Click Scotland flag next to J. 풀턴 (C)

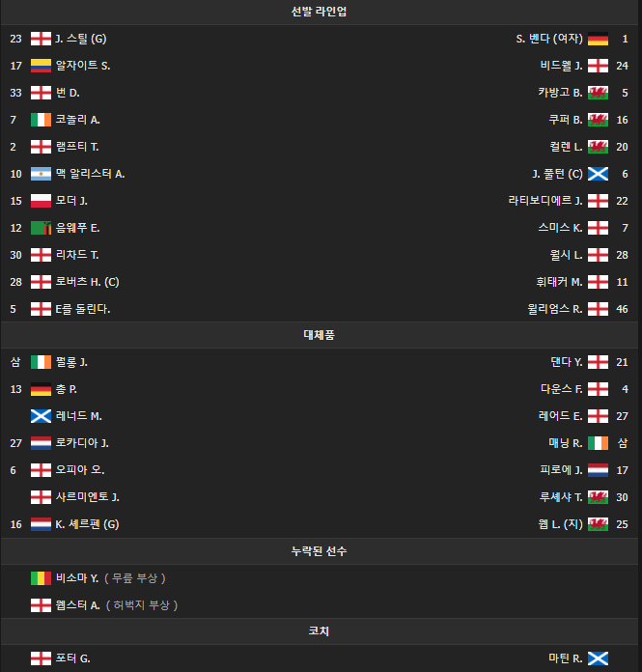click(x=598, y=174)
